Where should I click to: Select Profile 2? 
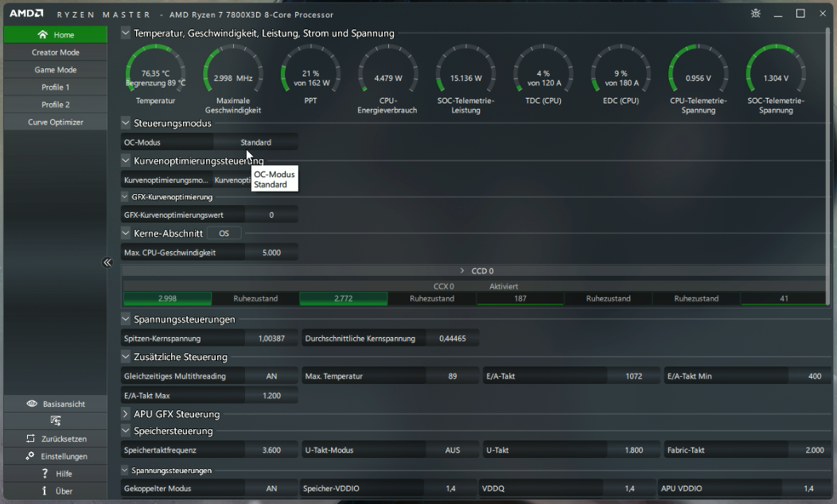(x=56, y=104)
